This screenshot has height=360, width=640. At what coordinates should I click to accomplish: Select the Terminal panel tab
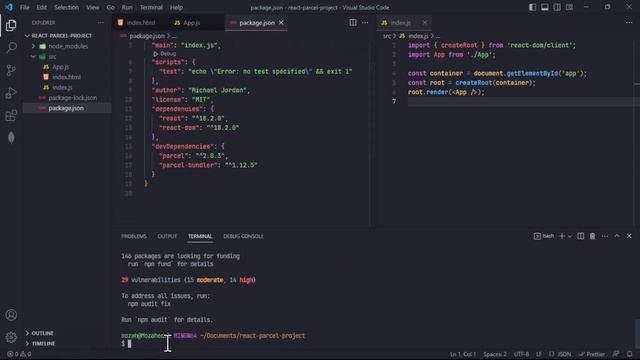[x=200, y=236]
